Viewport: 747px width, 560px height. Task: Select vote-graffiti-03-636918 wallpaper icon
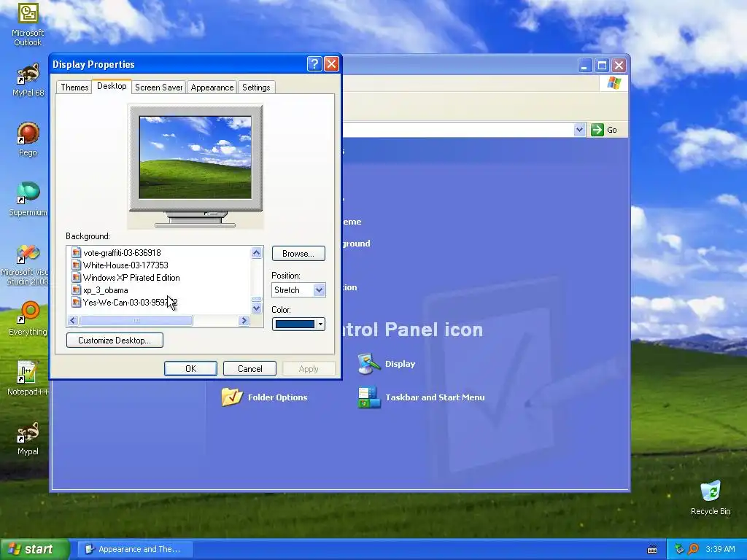coord(76,252)
